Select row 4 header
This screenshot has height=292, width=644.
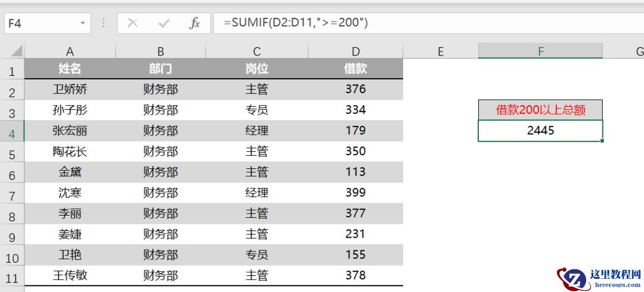click(12, 133)
